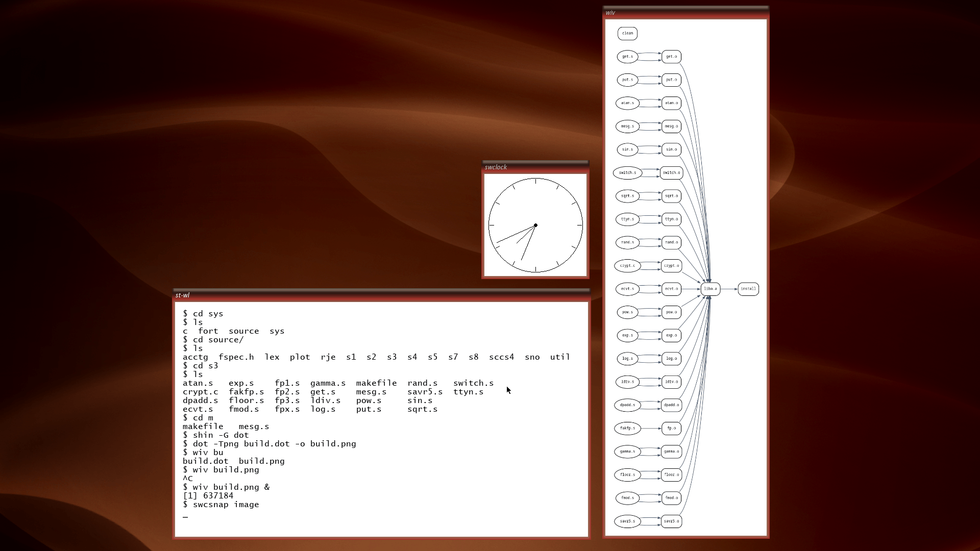Click the '$ wiv build.png &' terminal line
980x551 pixels.
(226, 487)
